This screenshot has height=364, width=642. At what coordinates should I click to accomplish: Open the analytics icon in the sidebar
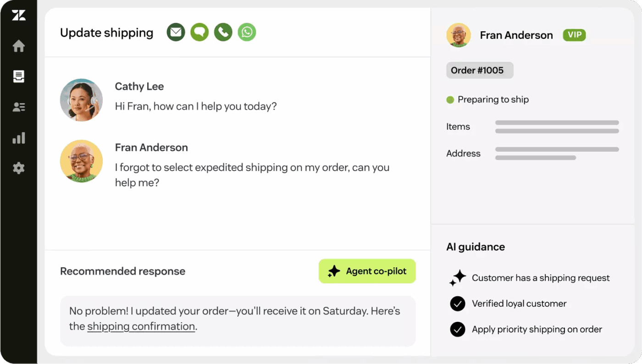[x=18, y=138]
